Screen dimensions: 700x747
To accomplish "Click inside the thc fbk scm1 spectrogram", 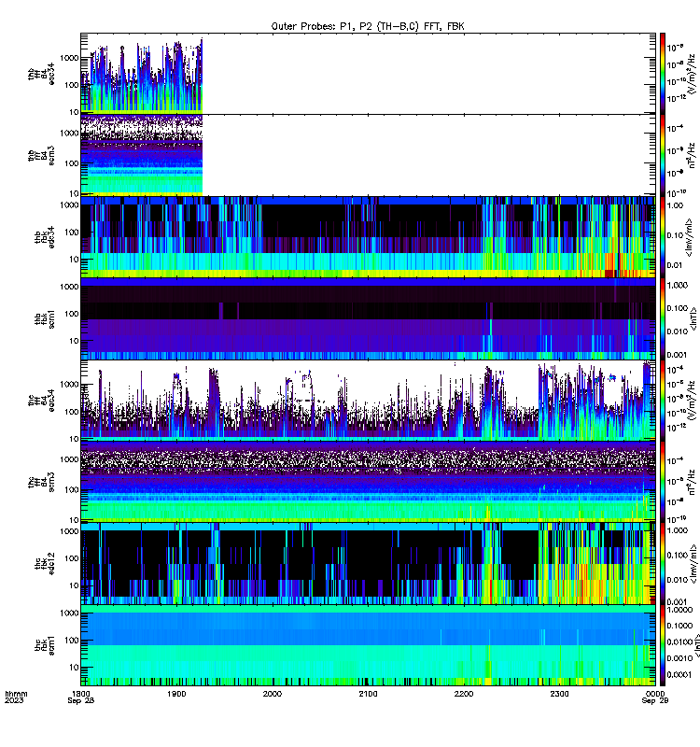I will pos(368,645).
